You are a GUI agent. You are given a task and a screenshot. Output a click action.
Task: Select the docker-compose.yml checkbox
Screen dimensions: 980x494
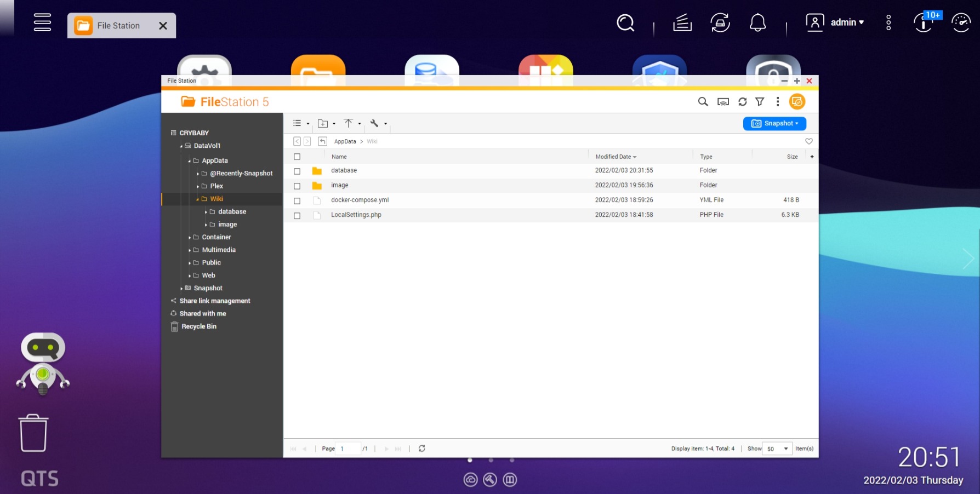coord(297,201)
